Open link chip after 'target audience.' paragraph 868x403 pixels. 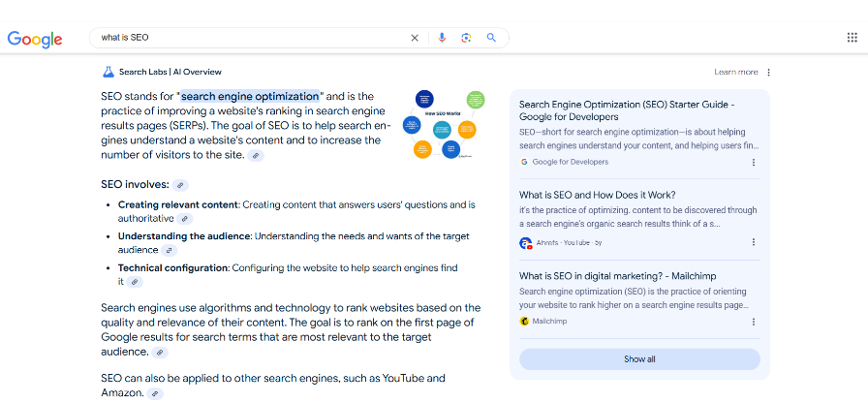click(x=160, y=353)
